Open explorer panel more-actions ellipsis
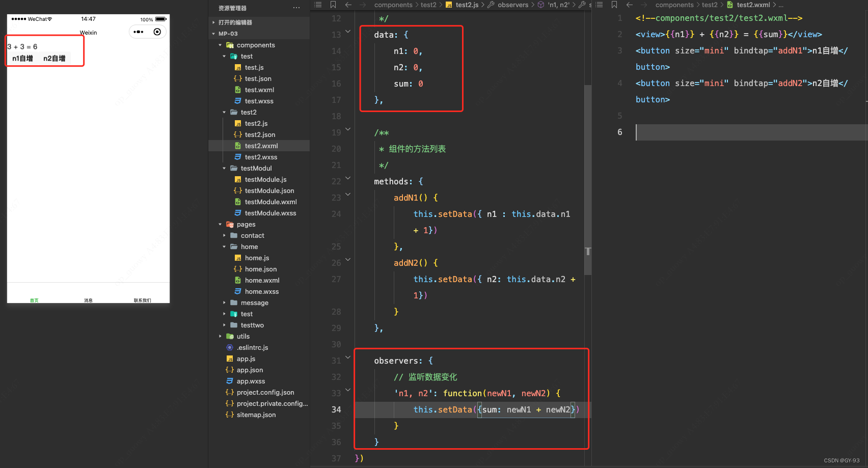This screenshot has height=468, width=868. coord(296,8)
